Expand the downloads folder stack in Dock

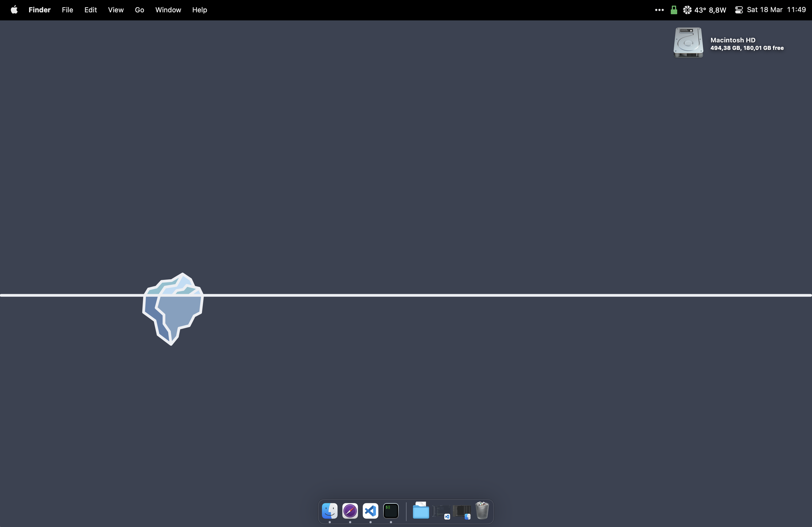[x=421, y=511]
